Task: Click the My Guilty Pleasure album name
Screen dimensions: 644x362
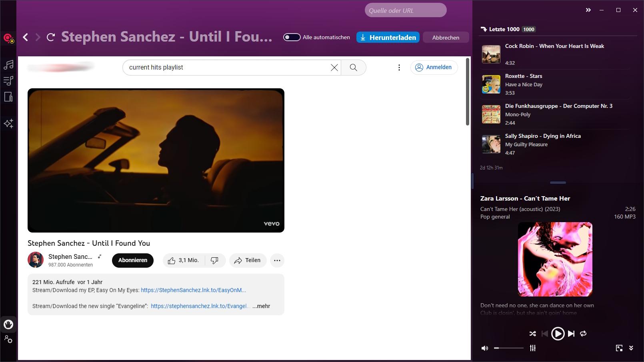Action: click(x=526, y=145)
